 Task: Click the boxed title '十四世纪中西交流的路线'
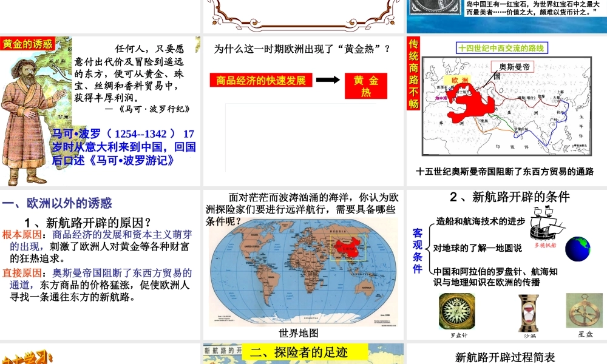tap(502, 48)
